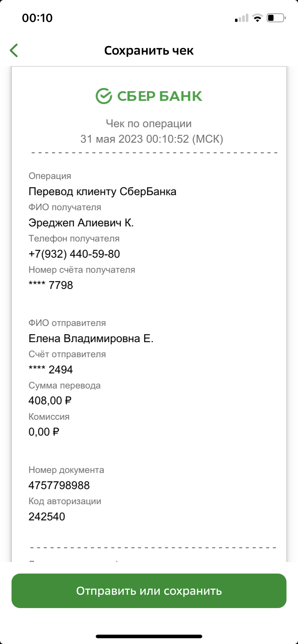Tap the receipt date 31 мая 2023
Screen dimensions: 298x644
pos(112,139)
